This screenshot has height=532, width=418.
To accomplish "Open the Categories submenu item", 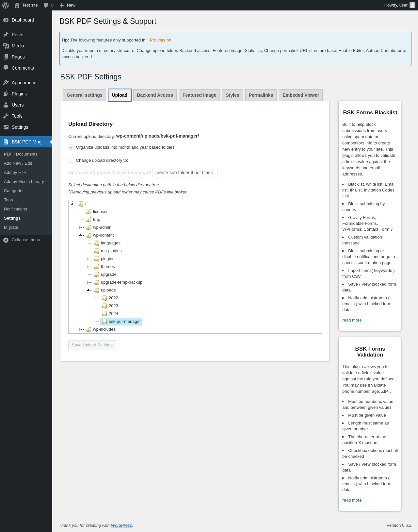I will click(x=14, y=191).
